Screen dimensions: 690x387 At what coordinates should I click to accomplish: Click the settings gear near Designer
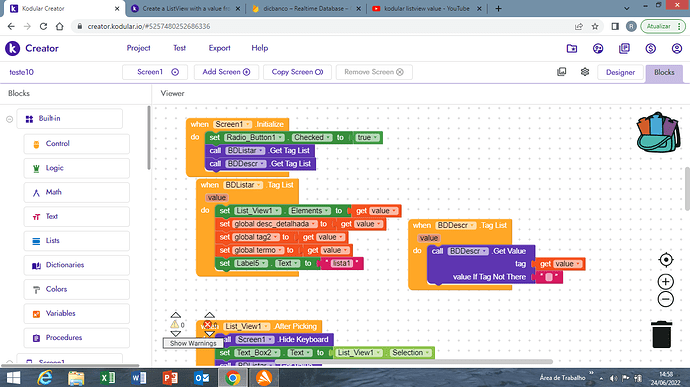point(584,72)
